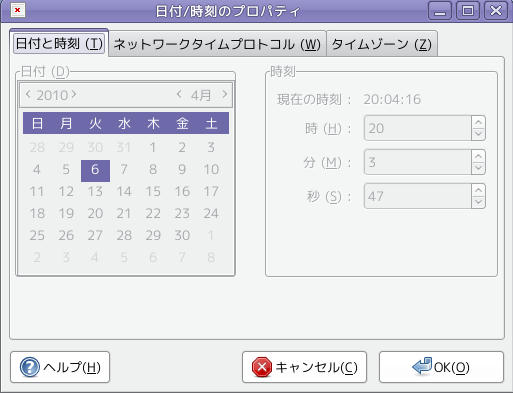The width and height of the screenshot is (513, 393).
Task: Increase the 分 (M) minute value
Action: click(x=478, y=156)
